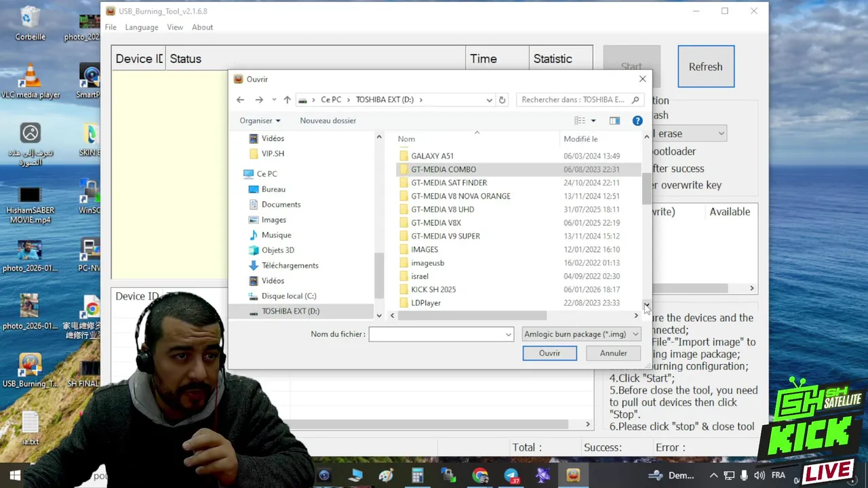Click the Nom du fichier input field
The image size is (868, 488).
(436, 334)
